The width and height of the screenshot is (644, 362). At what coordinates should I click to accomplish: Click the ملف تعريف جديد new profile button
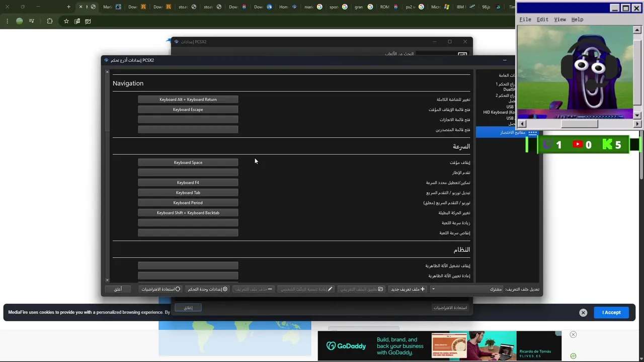pyautogui.click(x=408, y=289)
